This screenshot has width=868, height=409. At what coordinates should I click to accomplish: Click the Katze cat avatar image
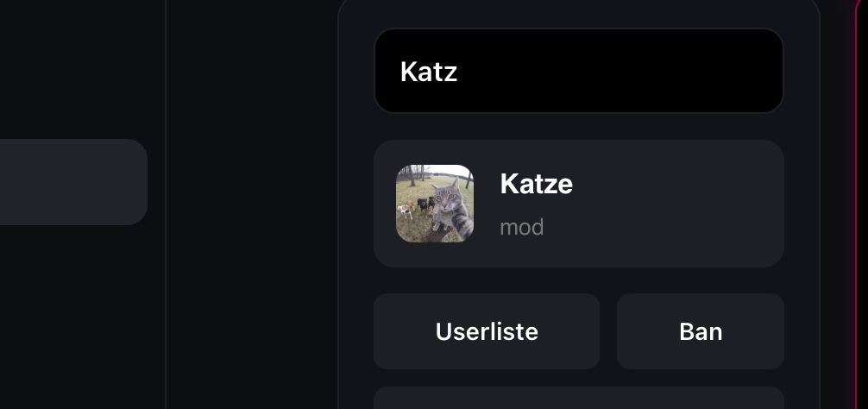click(435, 204)
